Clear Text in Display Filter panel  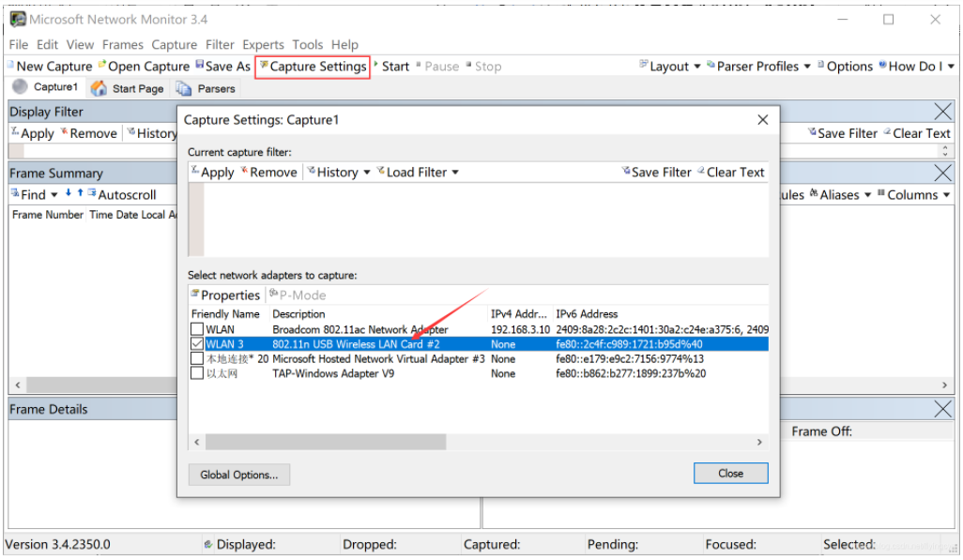917,133
